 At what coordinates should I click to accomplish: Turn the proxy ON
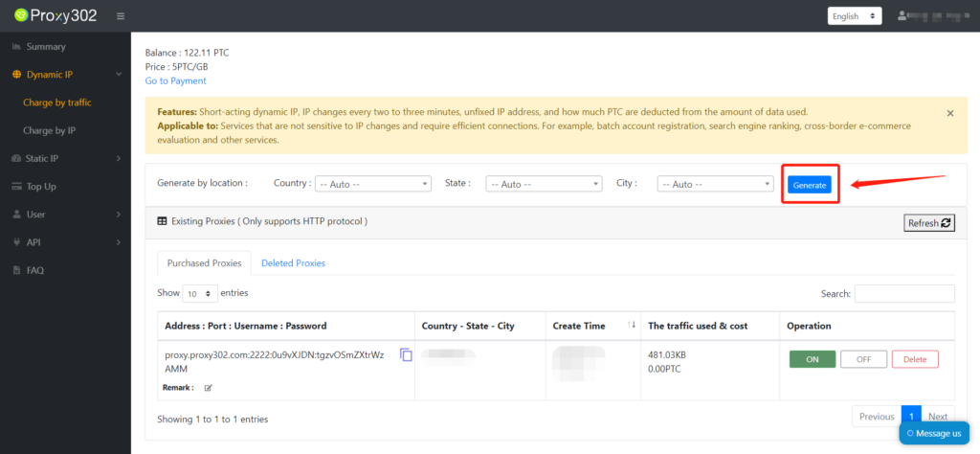pos(812,359)
